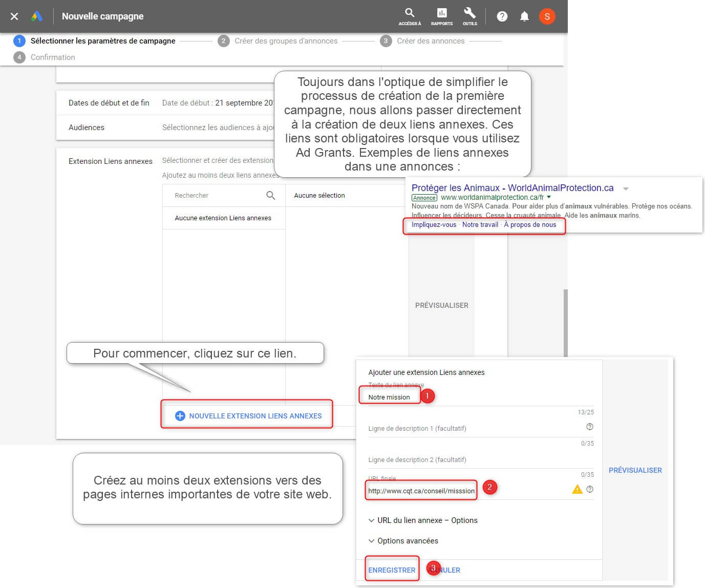Expand URL du lien annexe – Options
705x588 pixels.
click(x=423, y=520)
